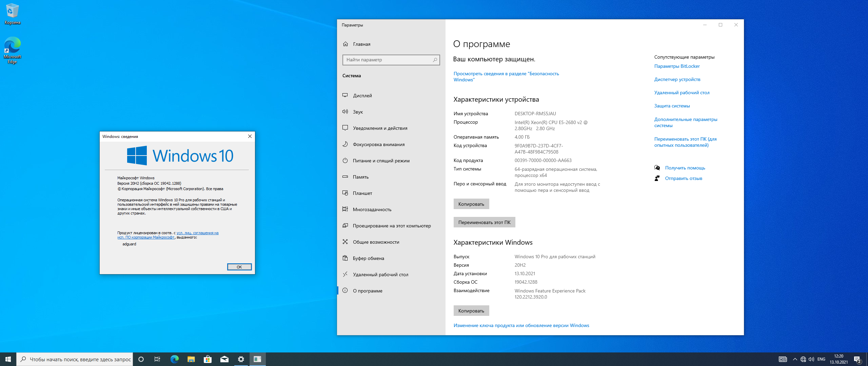Open Защита системы link
This screenshot has height=366, width=868.
(x=672, y=106)
